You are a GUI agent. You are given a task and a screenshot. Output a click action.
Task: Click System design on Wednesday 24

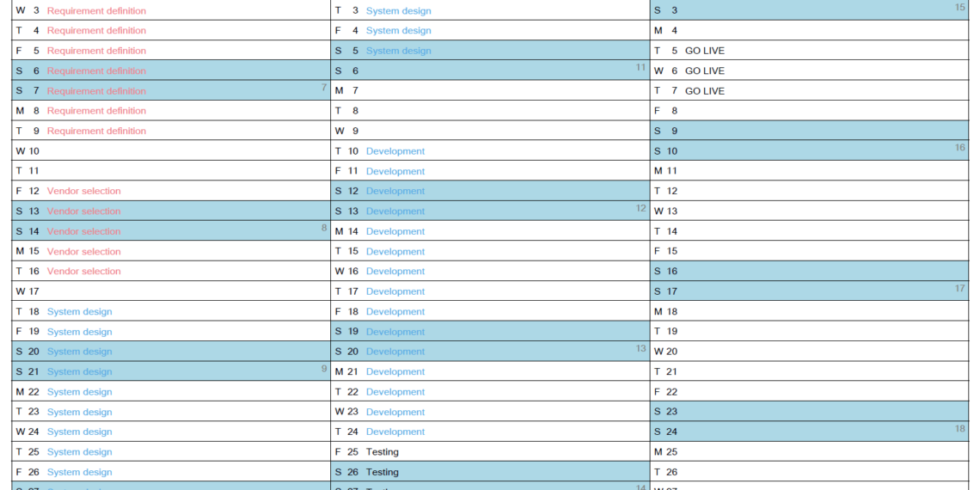pos(79,432)
